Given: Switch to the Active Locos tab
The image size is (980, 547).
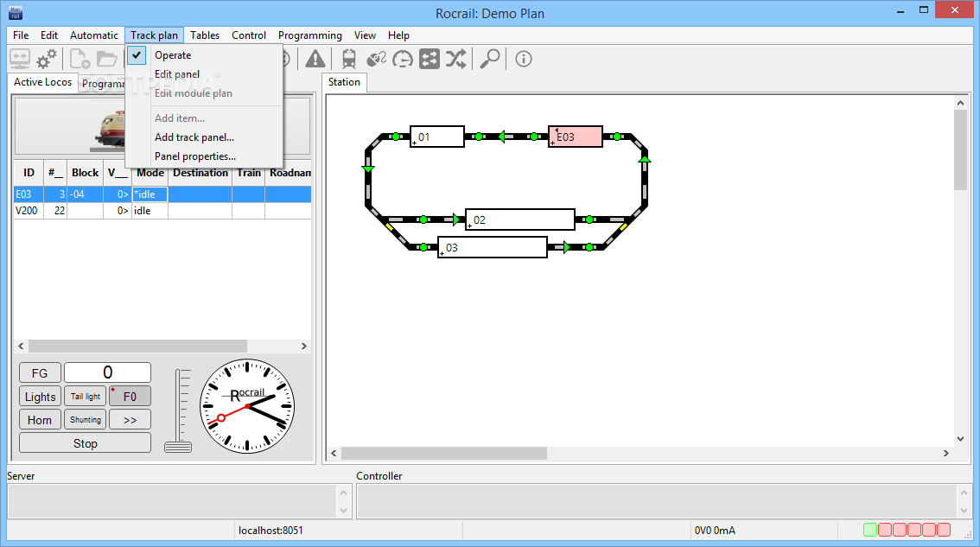Looking at the screenshot, I should pyautogui.click(x=43, y=82).
